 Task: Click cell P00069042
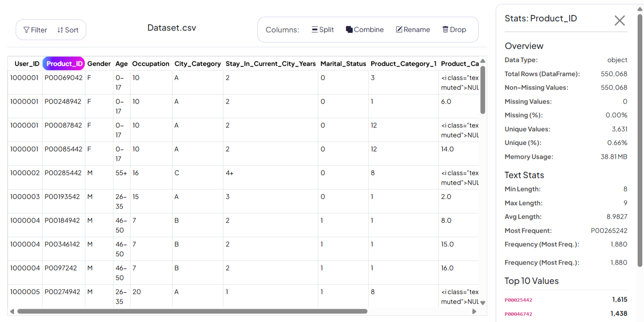[64, 82]
